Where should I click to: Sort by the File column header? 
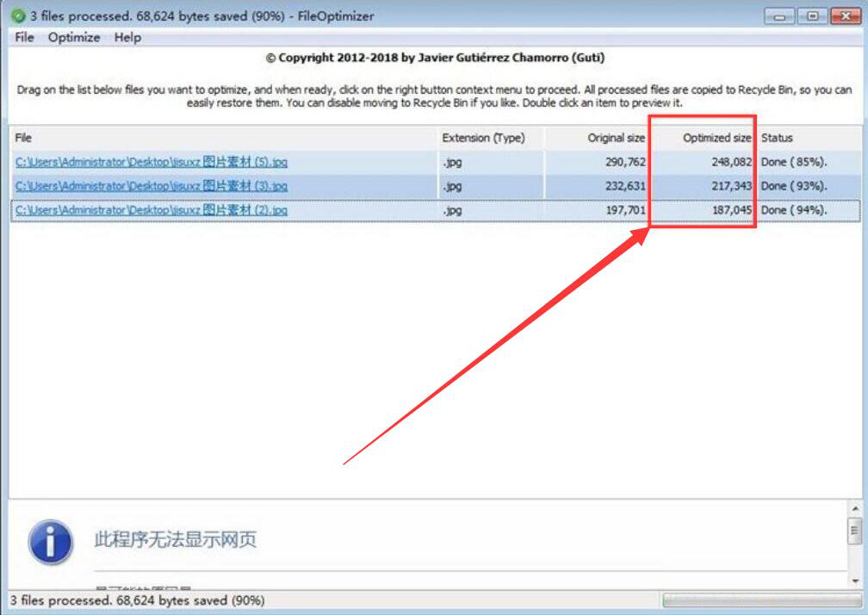(x=223, y=138)
